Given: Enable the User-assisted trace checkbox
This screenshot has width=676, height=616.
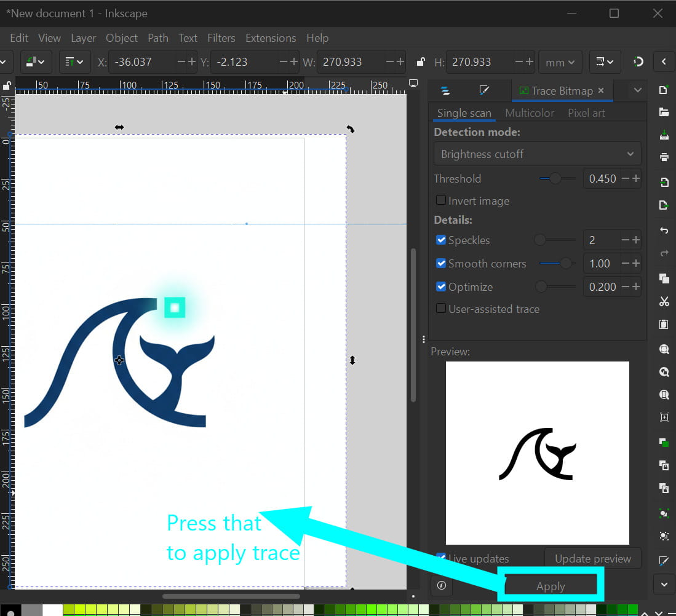Looking at the screenshot, I should tap(440, 309).
